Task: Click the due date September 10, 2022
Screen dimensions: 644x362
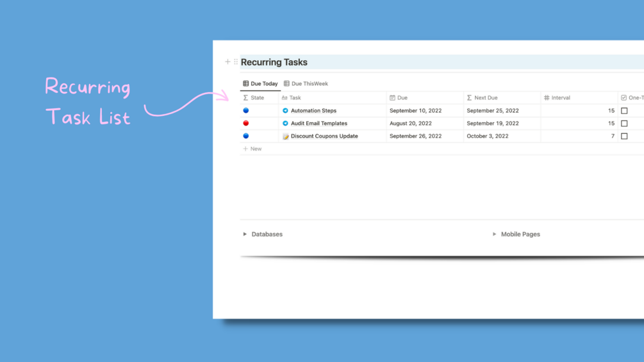Action: [416, 111]
